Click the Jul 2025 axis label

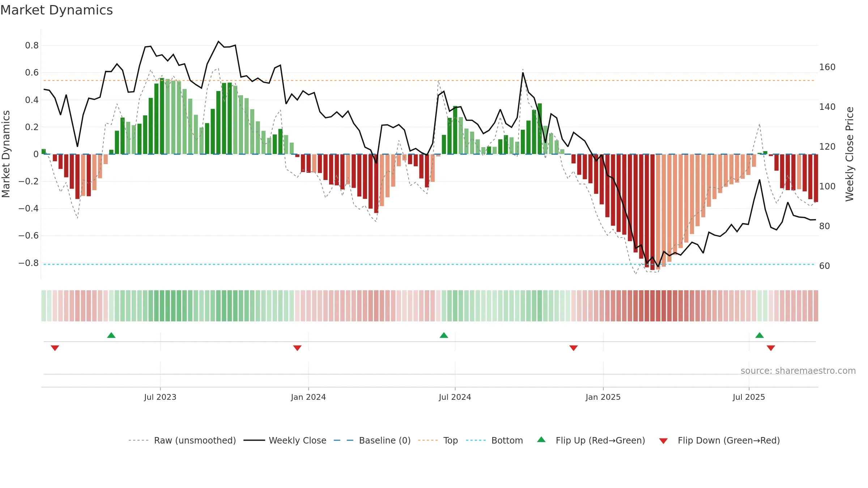[x=749, y=397]
